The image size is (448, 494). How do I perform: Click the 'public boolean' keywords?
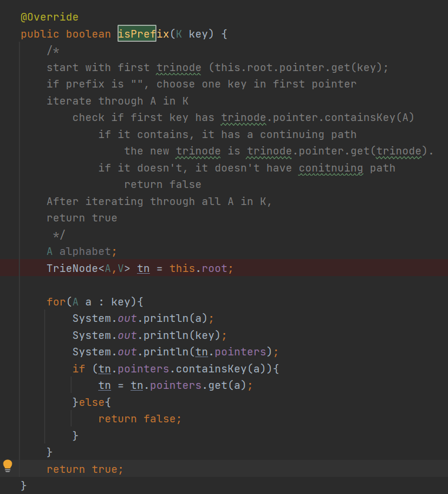(x=66, y=34)
